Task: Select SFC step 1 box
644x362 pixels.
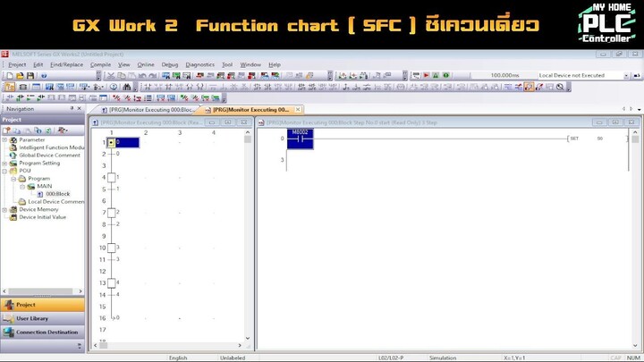Action: tap(111, 178)
